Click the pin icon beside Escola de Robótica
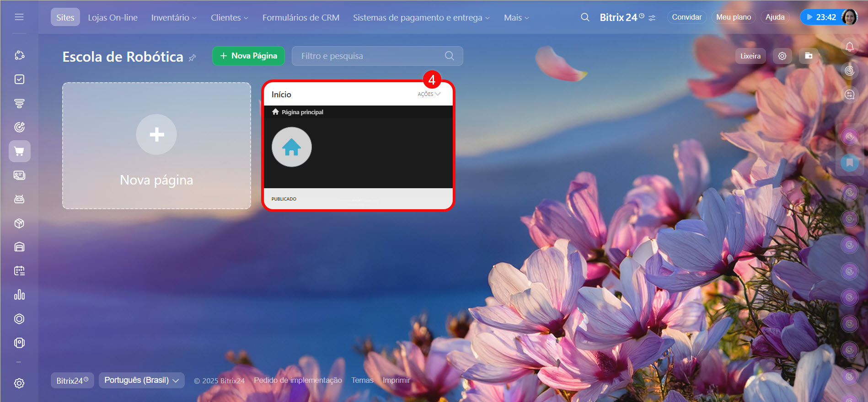This screenshot has width=868, height=402. (x=193, y=58)
